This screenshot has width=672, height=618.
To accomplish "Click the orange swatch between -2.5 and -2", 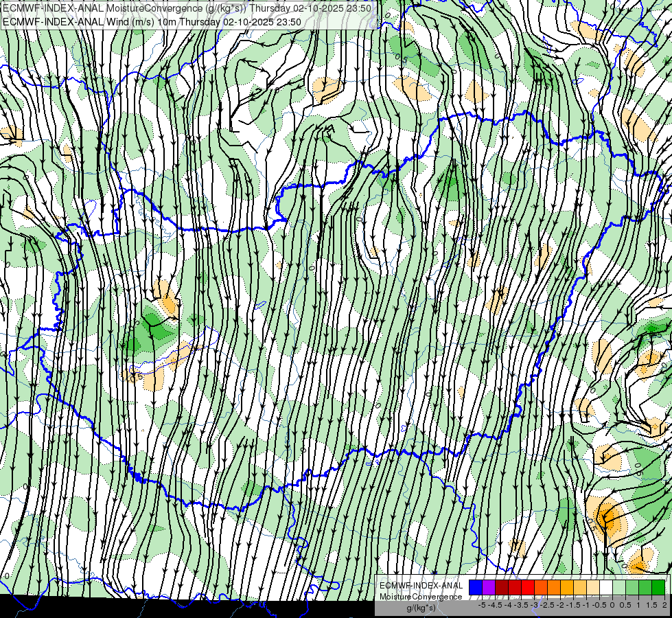I will [554, 588].
